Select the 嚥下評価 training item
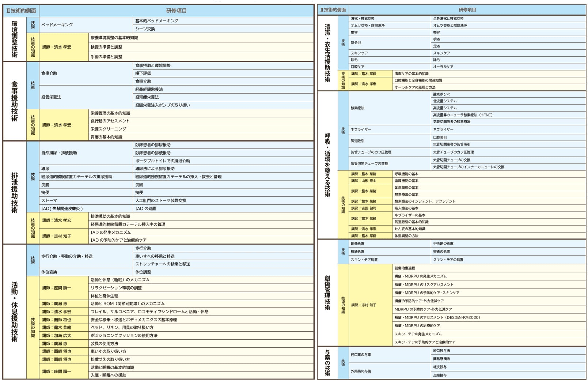 (143, 73)
